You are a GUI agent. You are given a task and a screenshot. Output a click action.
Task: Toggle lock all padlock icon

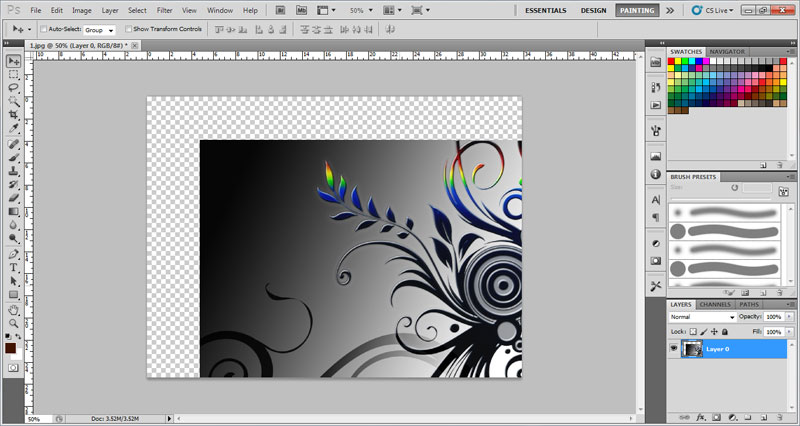[725, 332]
